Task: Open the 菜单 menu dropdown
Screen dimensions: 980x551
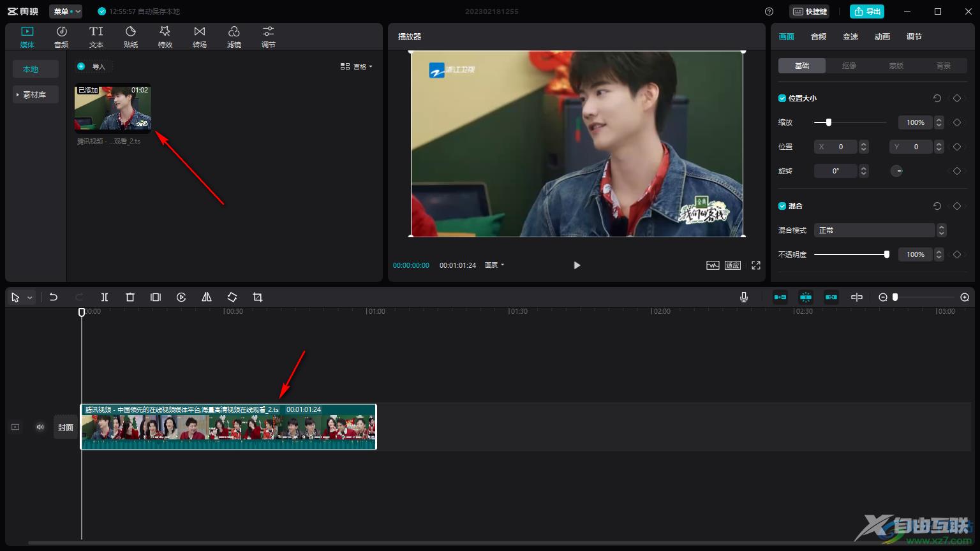Action: pyautogui.click(x=66, y=11)
